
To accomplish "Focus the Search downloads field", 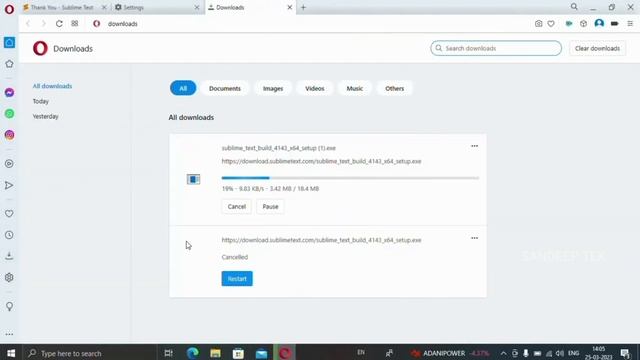I will 496,48.
